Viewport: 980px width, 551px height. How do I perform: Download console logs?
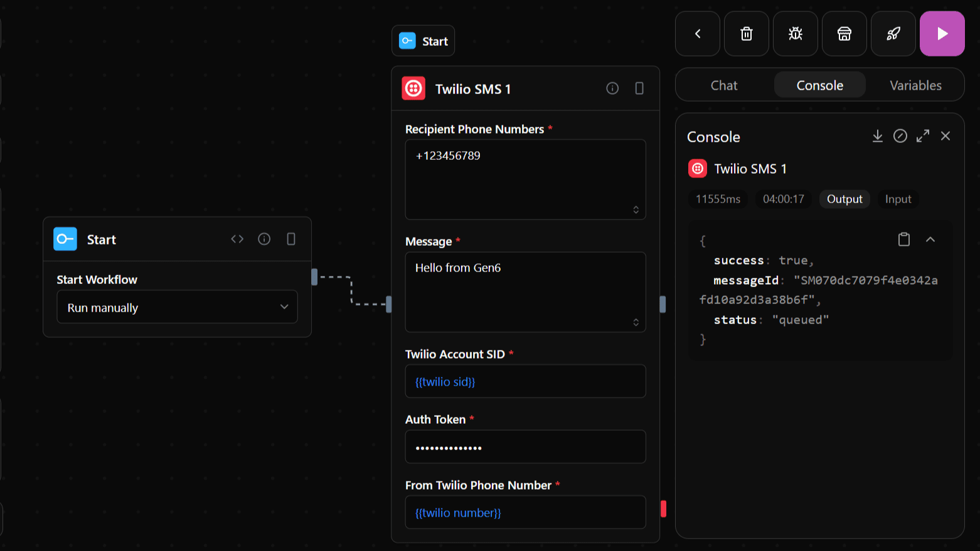[x=877, y=135]
